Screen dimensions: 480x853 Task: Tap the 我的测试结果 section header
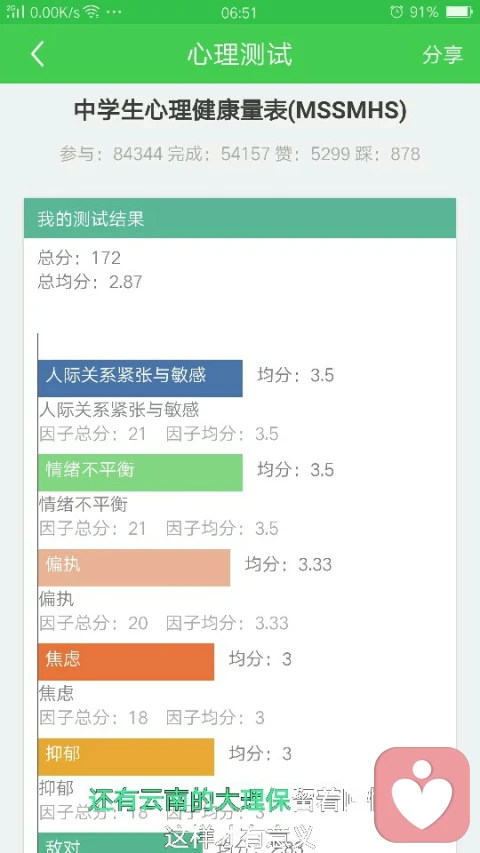[x=240, y=218]
